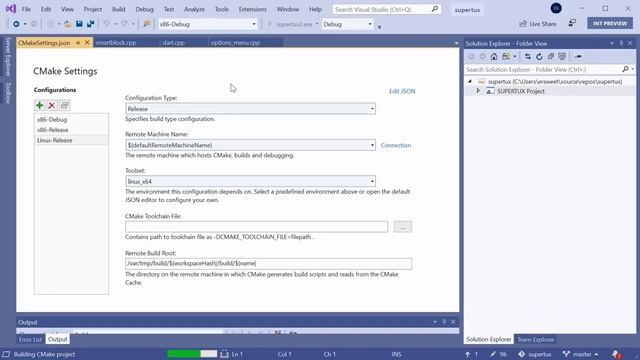This screenshot has width=640, height=360.
Task: Switch to the dart.cpp tab
Action: point(173,42)
